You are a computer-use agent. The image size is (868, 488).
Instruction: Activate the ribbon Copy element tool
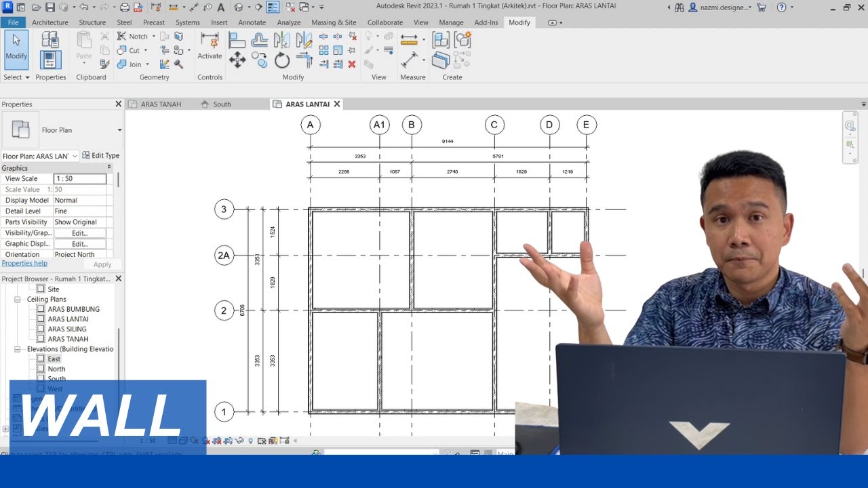pos(259,61)
